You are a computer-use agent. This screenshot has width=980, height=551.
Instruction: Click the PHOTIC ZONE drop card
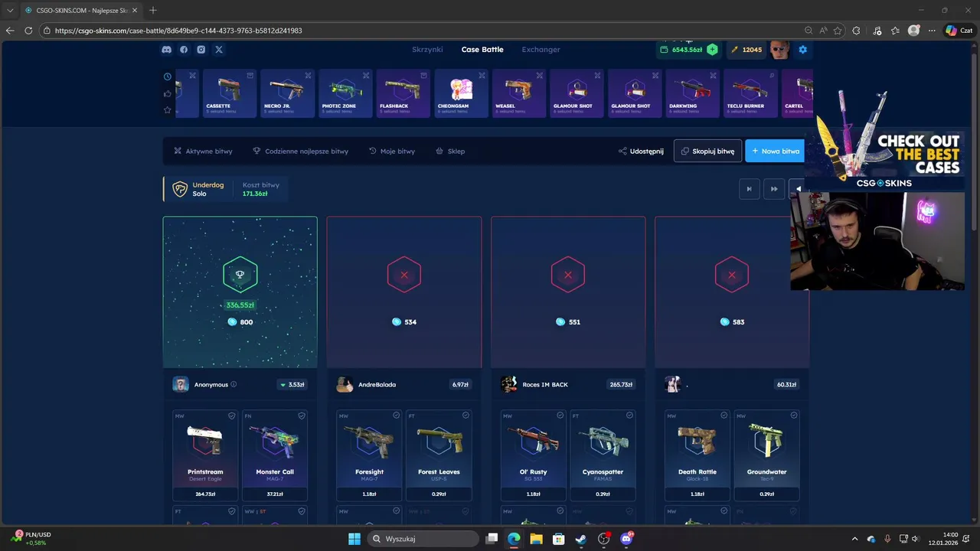tap(345, 93)
